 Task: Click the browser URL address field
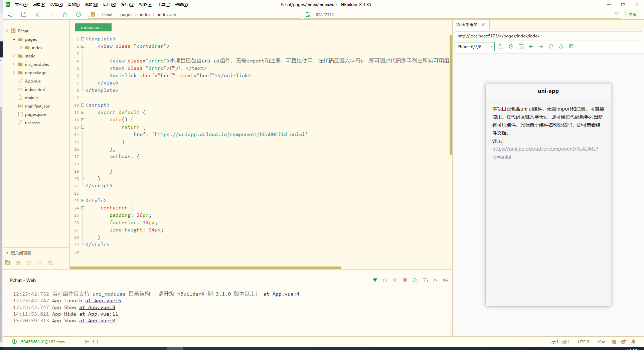(x=548, y=36)
